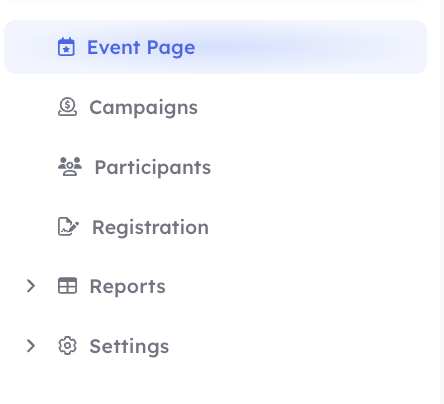444x404 pixels.
Task: Click the highlighted blue area right of Event Page
Action: (310, 47)
